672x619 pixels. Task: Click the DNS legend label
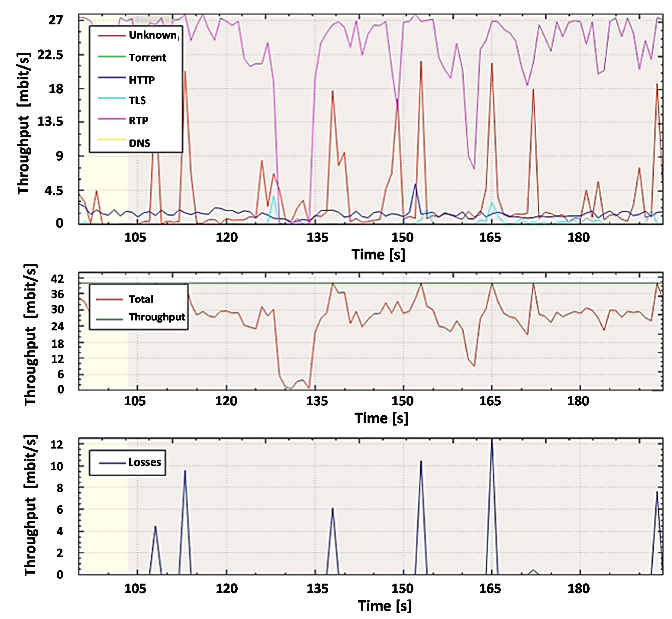point(139,143)
